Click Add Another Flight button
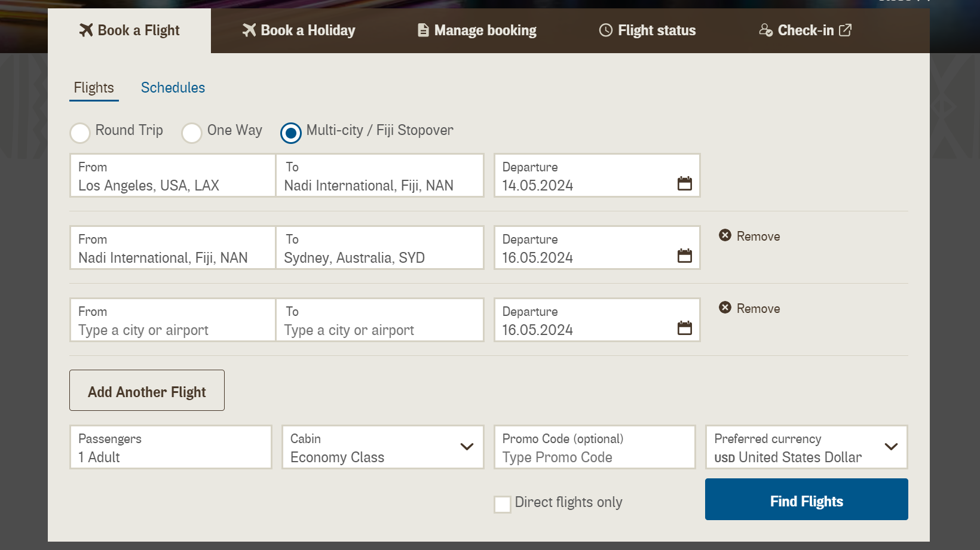The height and width of the screenshot is (550, 980). coord(147,391)
